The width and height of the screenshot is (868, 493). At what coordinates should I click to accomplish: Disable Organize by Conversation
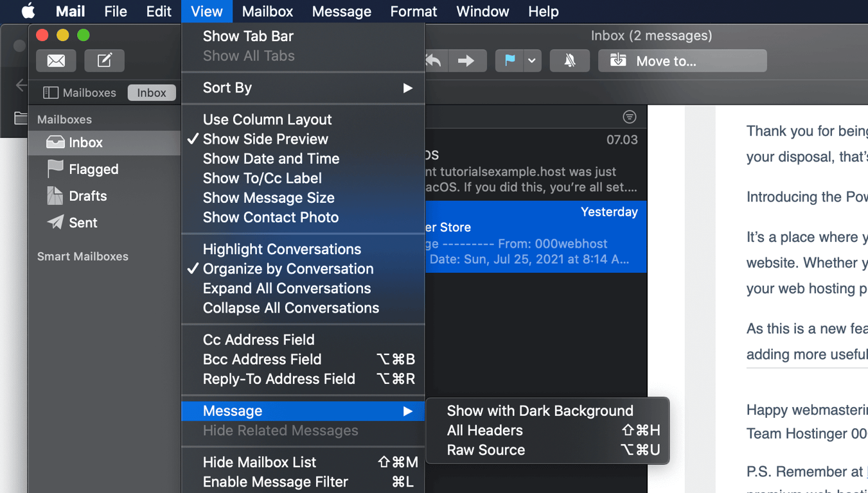click(288, 268)
